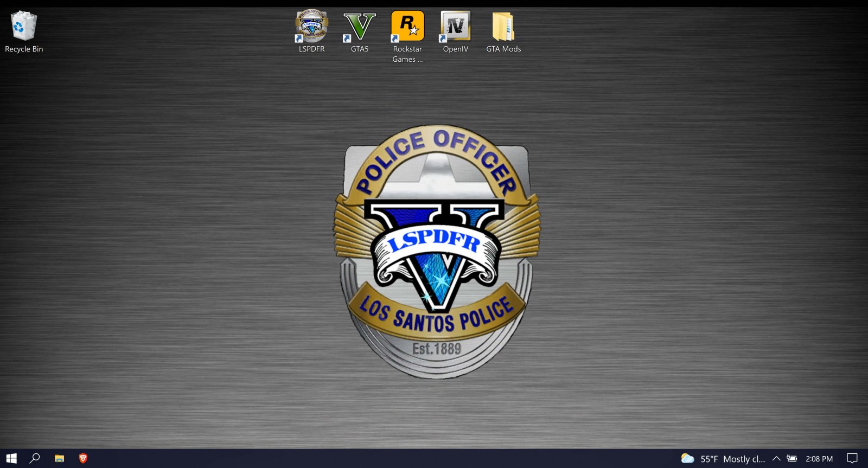Click the taskbar search magnifier
Image resolution: width=868 pixels, height=468 pixels.
[35, 458]
